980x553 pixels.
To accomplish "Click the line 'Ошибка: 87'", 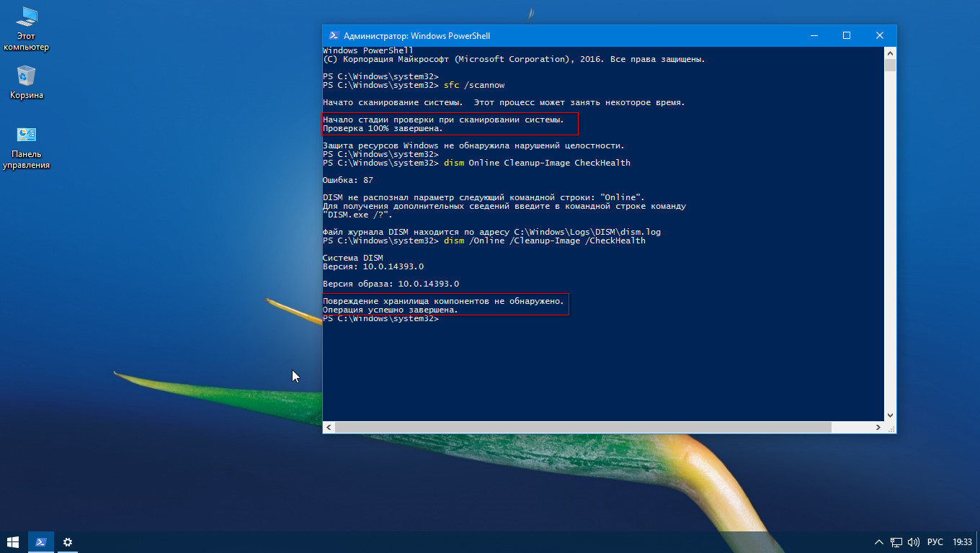I will 348,180.
